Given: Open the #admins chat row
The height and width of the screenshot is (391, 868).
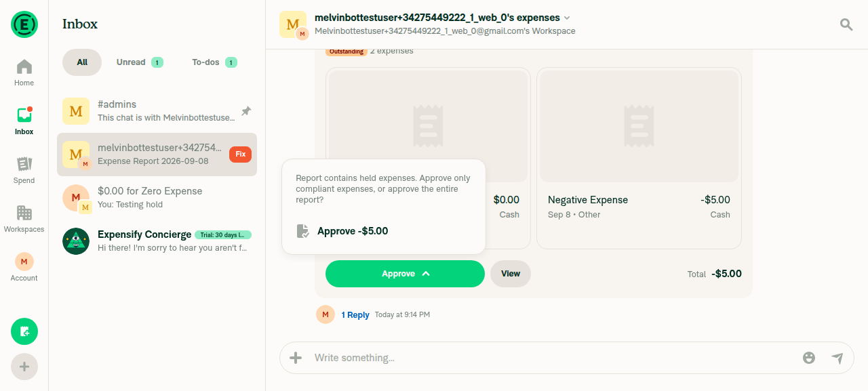Looking at the screenshot, I should (x=157, y=111).
